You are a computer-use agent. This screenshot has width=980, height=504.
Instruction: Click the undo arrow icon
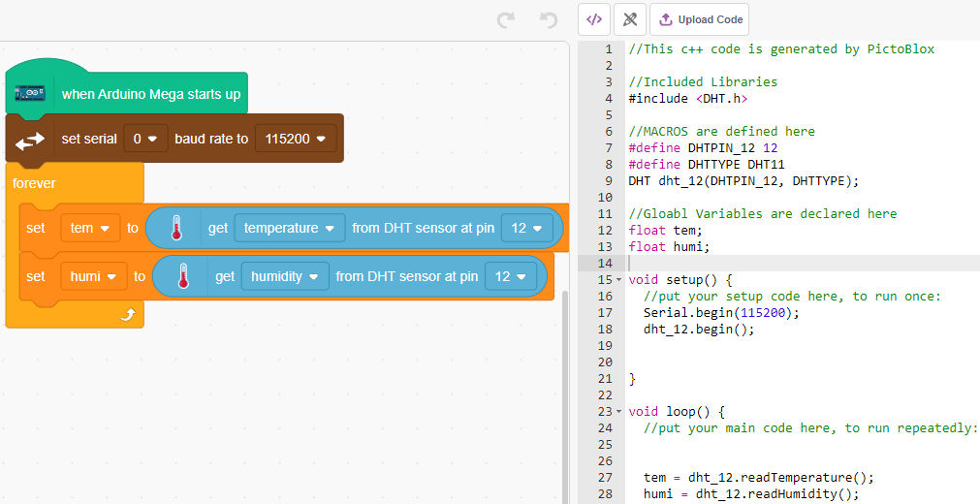coord(549,20)
